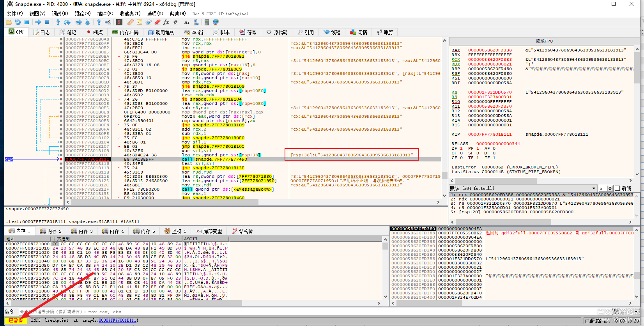The image size is (644, 326).
Task: Click the Restart debuggee icon
Action: click(x=18, y=22)
